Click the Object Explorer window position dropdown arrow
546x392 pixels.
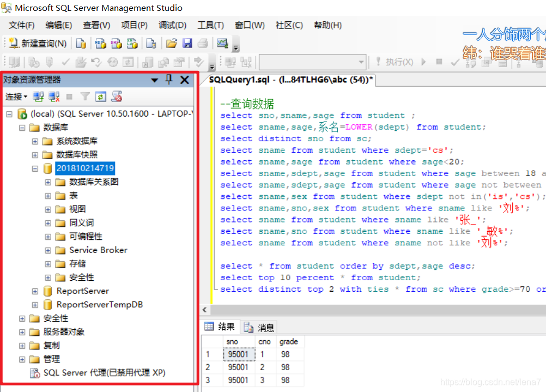tap(155, 80)
